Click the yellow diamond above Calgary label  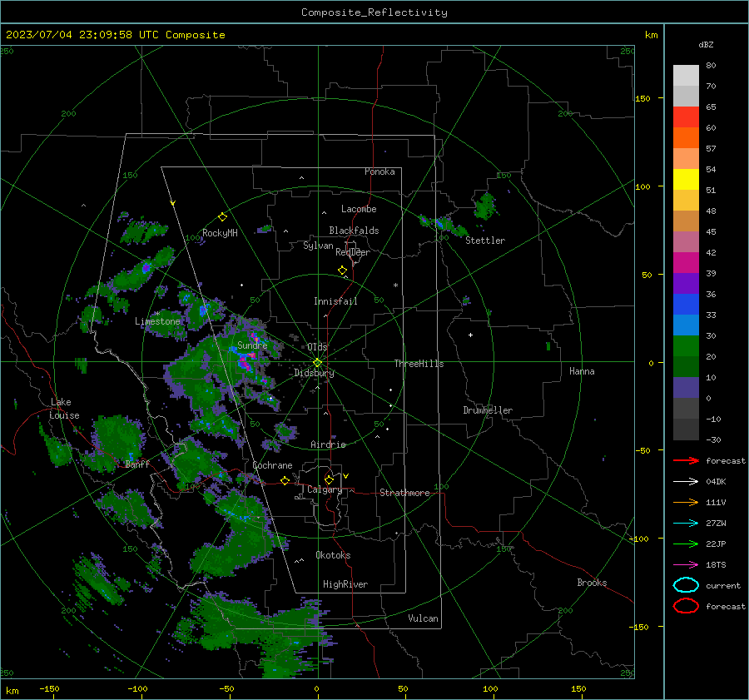point(329,479)
